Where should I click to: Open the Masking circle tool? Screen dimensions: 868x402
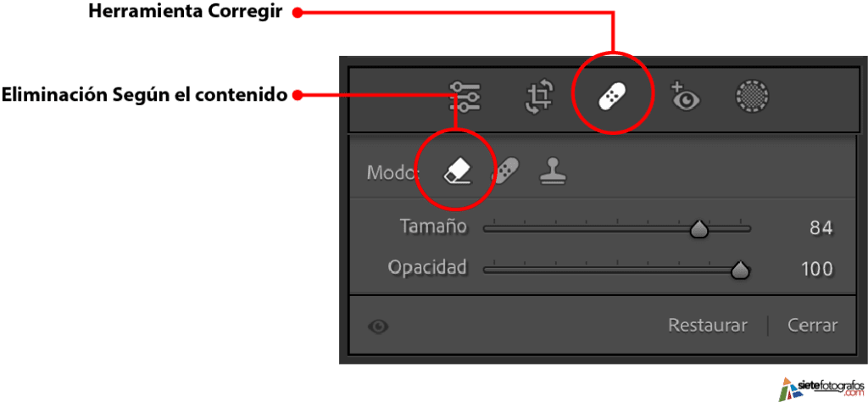[x=753, y=97]
